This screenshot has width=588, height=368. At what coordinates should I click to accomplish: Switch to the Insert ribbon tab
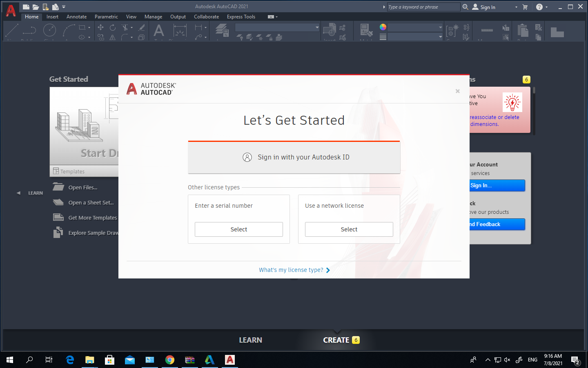[52, 17]
